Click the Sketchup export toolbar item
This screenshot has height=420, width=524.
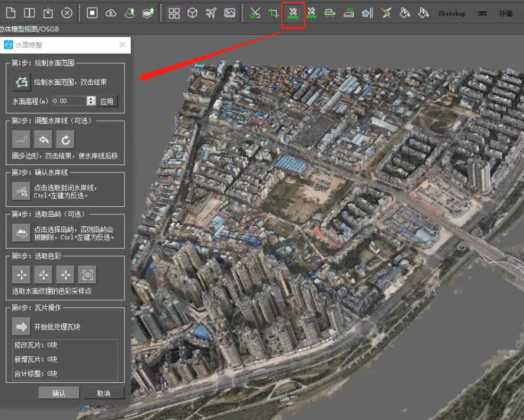[452, 13]
